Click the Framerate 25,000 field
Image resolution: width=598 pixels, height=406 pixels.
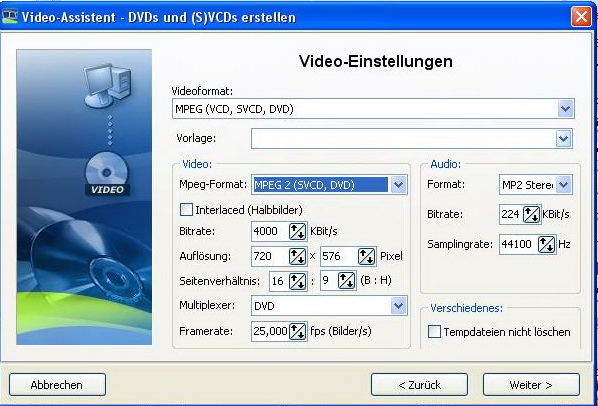(x=270, y=331)
